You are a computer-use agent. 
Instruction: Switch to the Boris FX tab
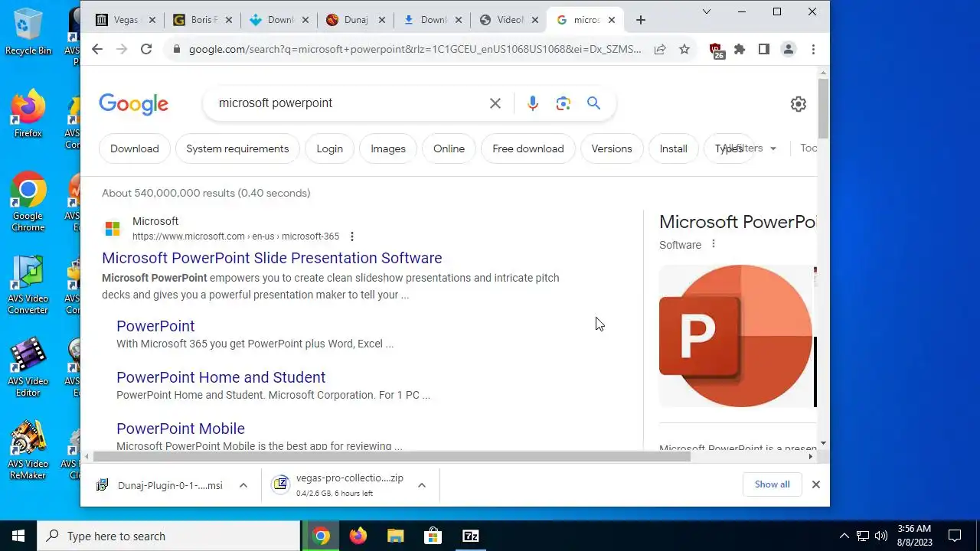[202, 20]
